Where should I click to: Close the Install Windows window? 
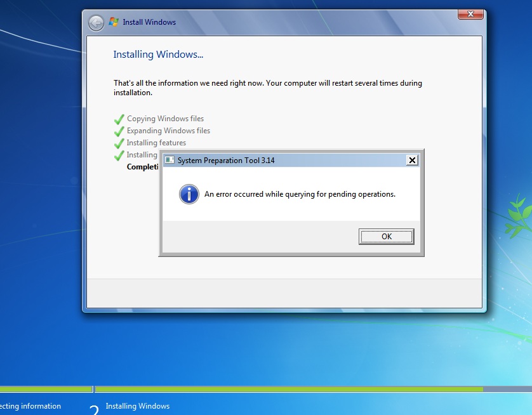(470, 14)
